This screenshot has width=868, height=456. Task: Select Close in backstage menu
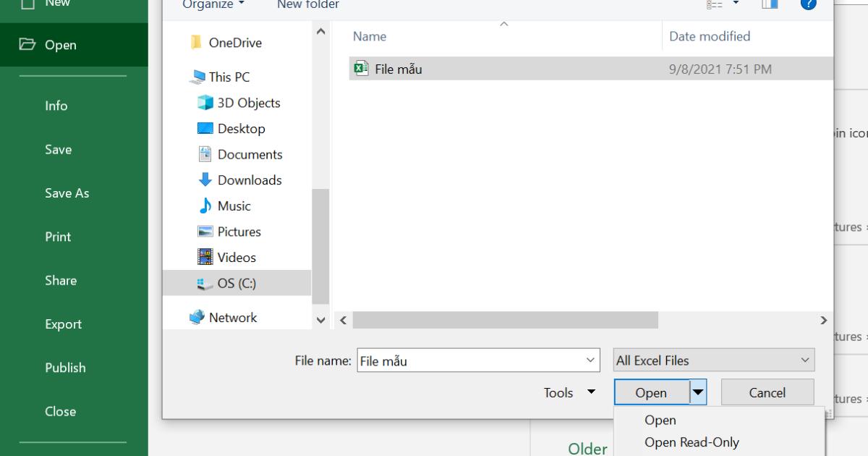coord(60,411)
